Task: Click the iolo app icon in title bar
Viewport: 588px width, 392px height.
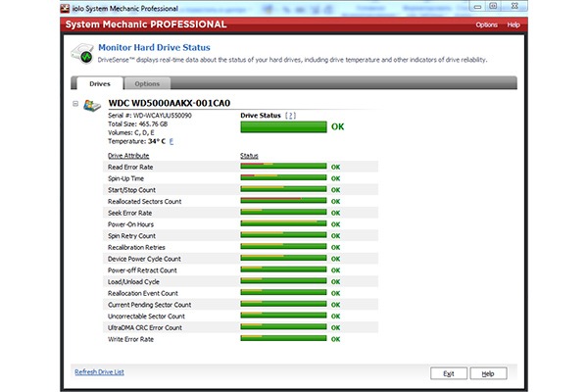Action: click(65, 8)
